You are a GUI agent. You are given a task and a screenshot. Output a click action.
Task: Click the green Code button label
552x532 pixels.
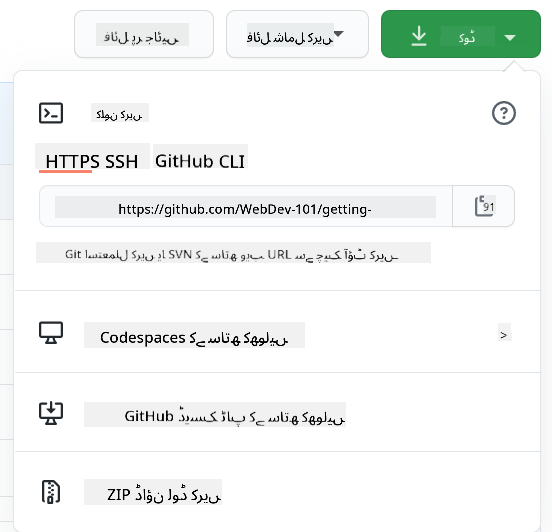click(x=467, y=37)
